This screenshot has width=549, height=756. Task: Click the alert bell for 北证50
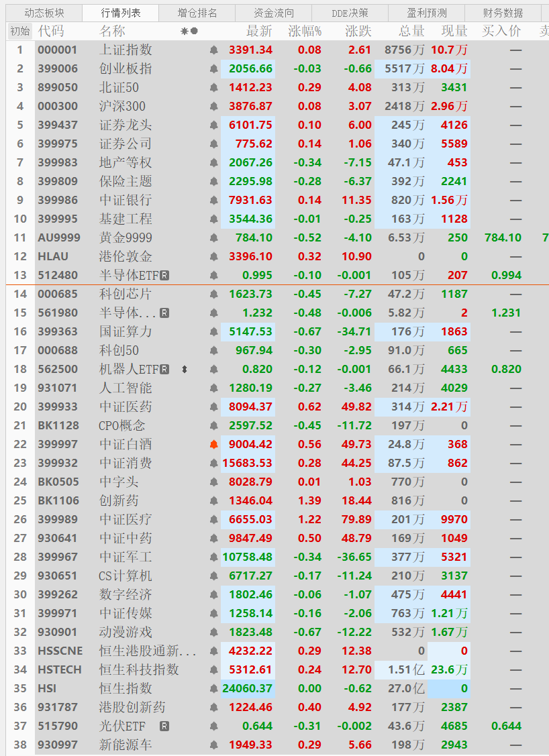point(213,87)
